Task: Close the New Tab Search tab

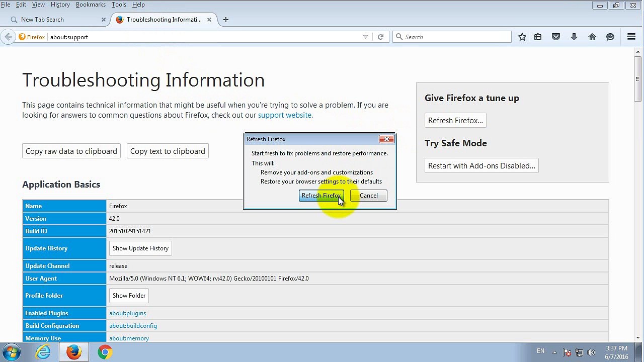Action: tap(104, 20)
